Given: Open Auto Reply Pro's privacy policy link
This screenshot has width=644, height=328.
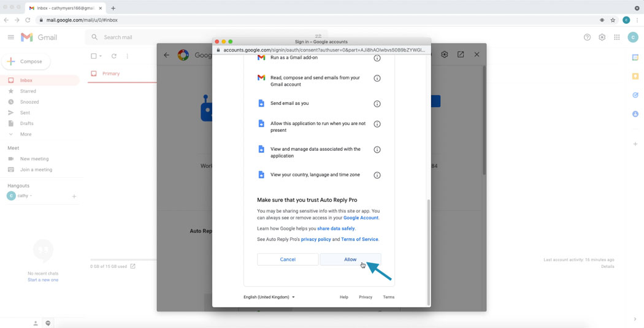Looking at the screenshot, I should (316, 239).
